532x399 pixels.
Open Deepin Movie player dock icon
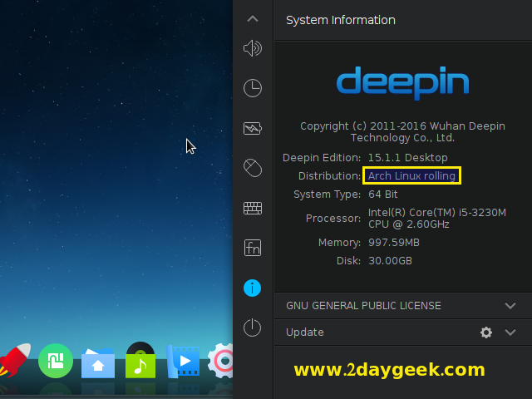coord(183,362)
